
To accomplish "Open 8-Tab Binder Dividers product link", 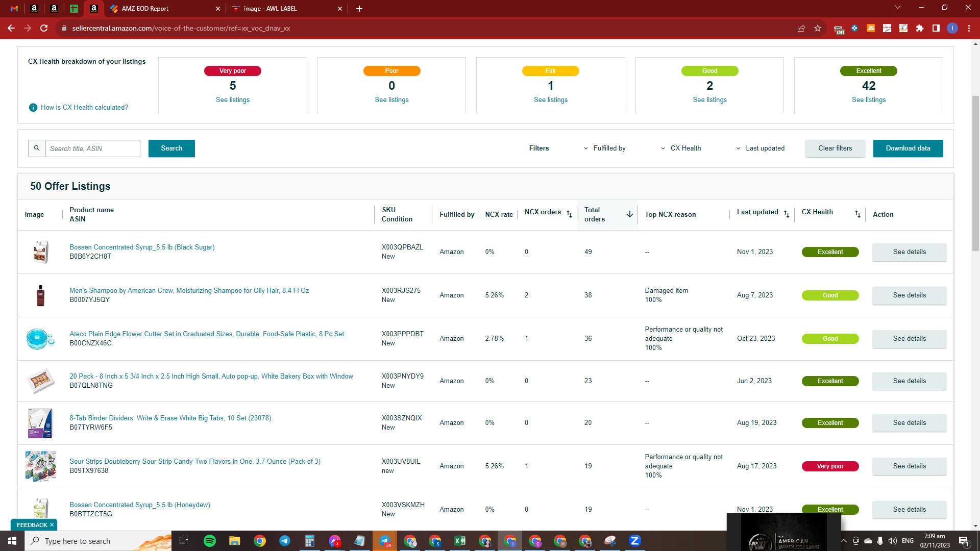I will click(x=170, y=418).
